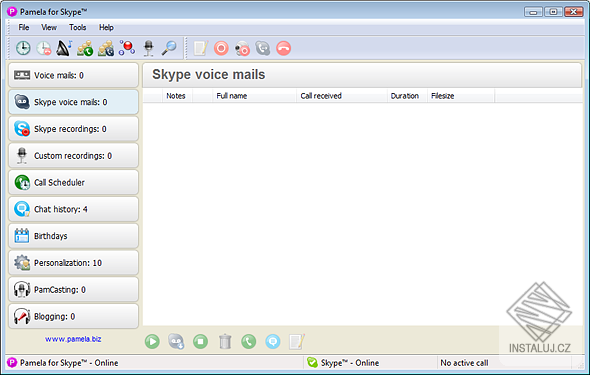Viewport: 590px width, 375px height.
Task: Click the green Skype checkmark status icon
Action: (x=312, y=363)
